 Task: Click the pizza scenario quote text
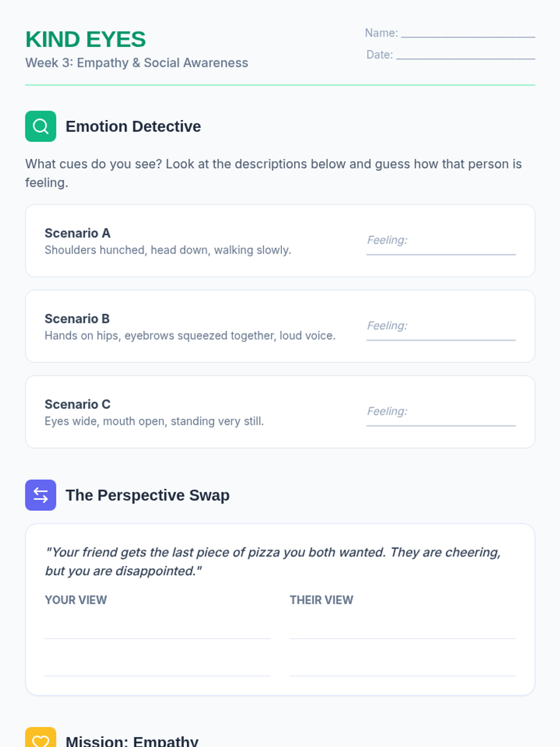[x=273, y=561]
